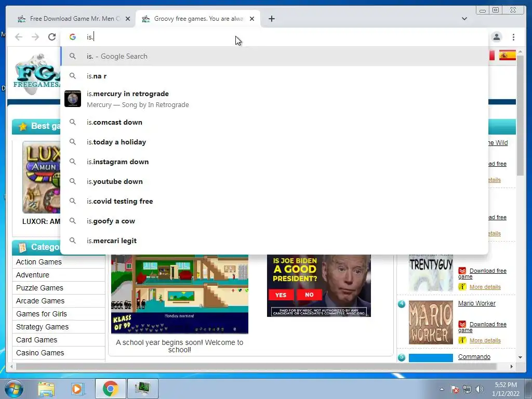Open the Games for Girls category
The image size is (532, 399).
point(42,314)
